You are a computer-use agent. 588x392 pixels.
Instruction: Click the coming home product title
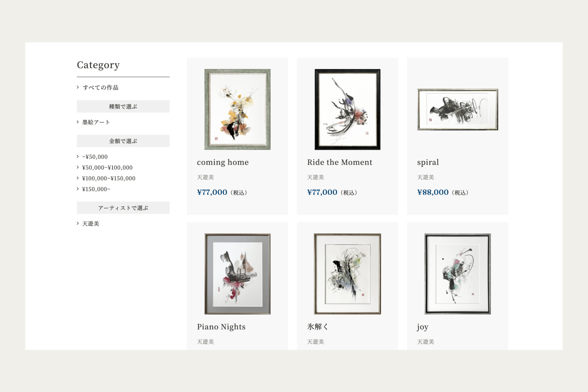223,162
